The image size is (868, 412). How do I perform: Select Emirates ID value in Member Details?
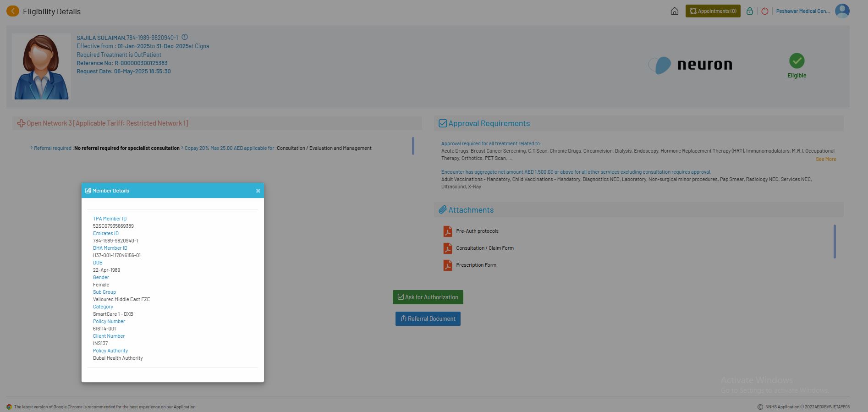115,241
